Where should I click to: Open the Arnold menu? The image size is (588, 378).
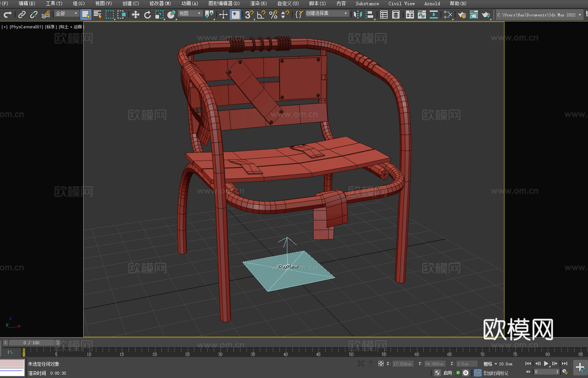click(432, 3)
